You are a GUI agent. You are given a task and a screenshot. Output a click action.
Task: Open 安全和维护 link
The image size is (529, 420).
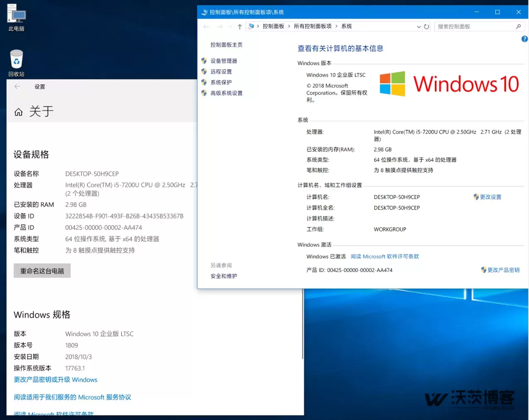[x=224, y=276]
